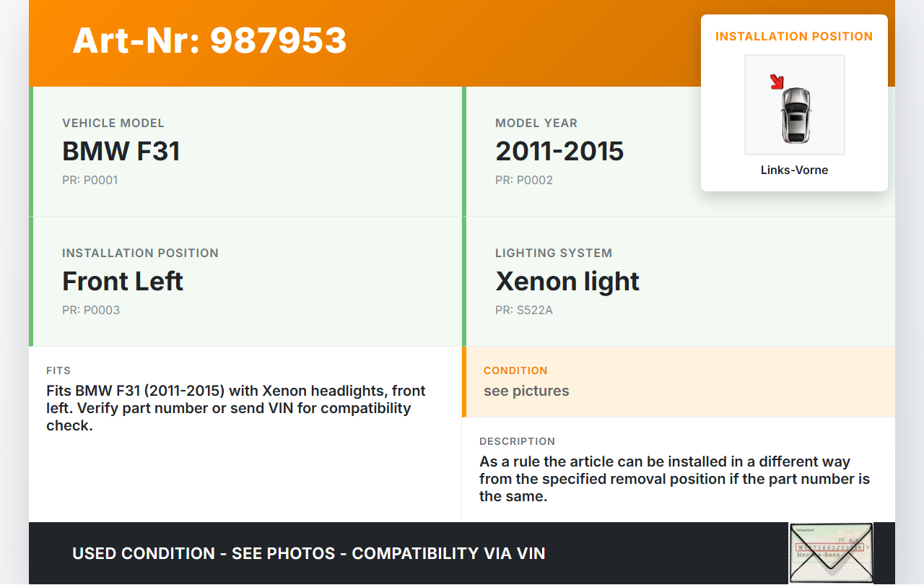Image resolution: width=924 pixels, height=585 pixels.
Task: Click the orange "CONDITION" label
Action: 515,370
